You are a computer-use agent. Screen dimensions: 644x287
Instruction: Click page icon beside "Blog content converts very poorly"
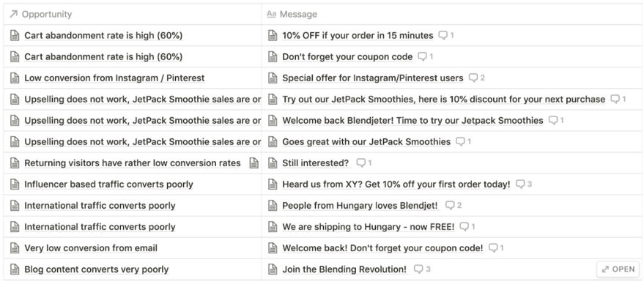[15, 269]
